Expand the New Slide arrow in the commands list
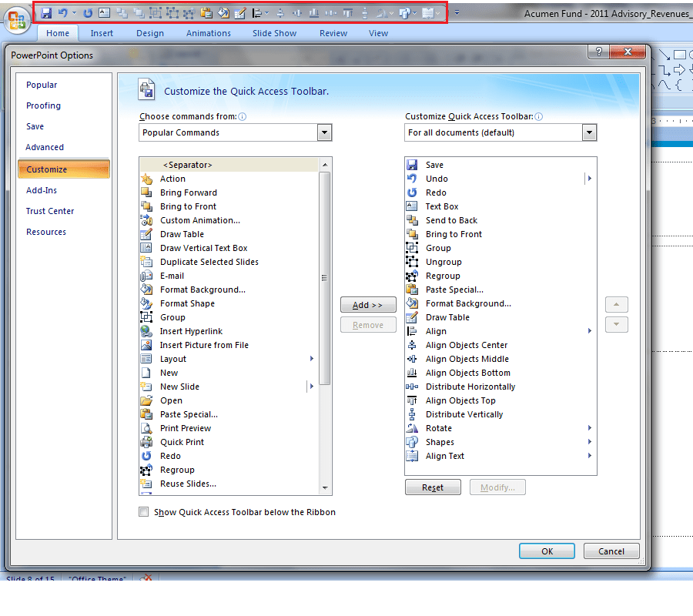693x616 pixels. [312, 387]
